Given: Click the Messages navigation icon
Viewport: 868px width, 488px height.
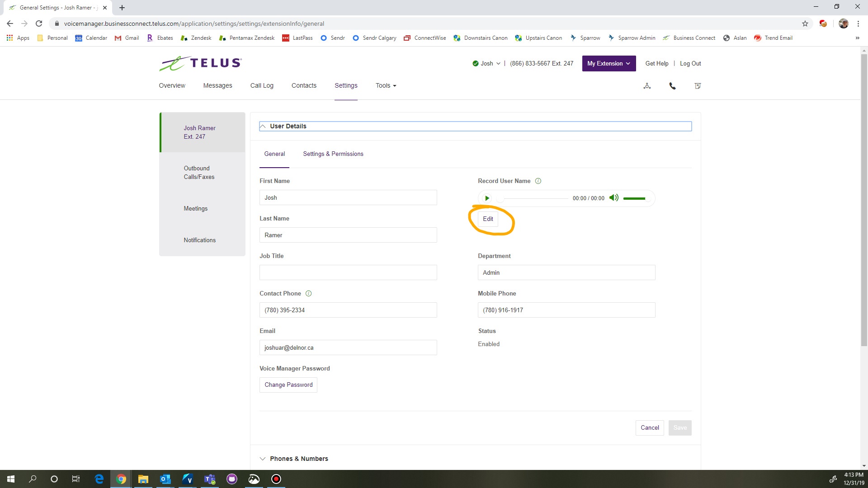Looking at the screenshot, I should click(x=217, y=85).
